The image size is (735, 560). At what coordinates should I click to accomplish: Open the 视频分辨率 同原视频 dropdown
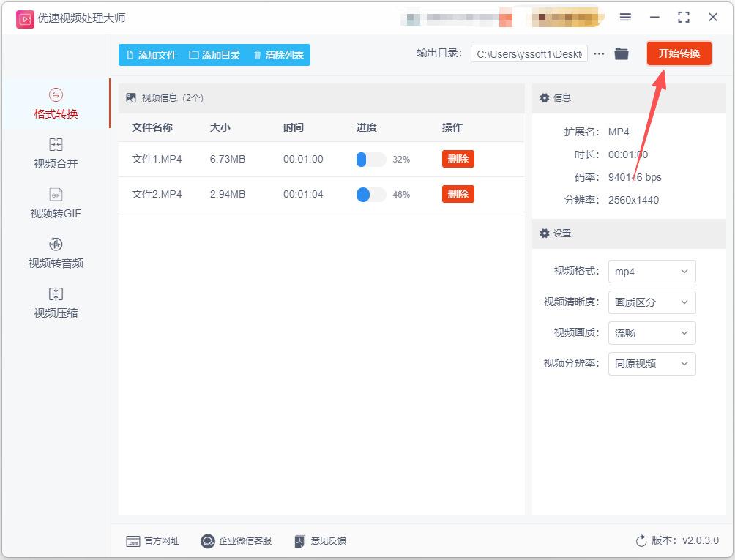(x=652, y=364)
